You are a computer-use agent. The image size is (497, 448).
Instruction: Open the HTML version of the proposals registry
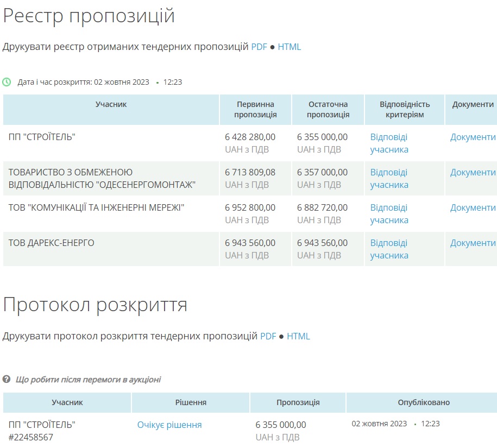point(289,47)
